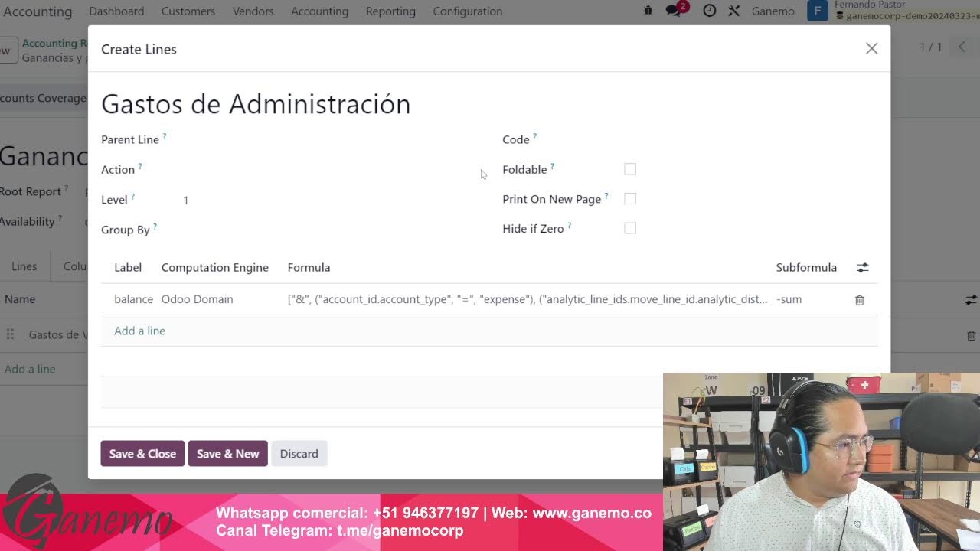This screenshot has height=551, width=980.
Task: Delete the Gastos de V line in the background list
Action: pos(971,335)
